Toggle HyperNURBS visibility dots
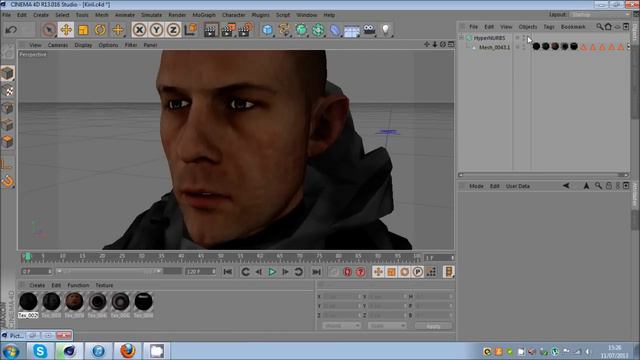This screenshot has height=360, width=640. tap(524, 38)
